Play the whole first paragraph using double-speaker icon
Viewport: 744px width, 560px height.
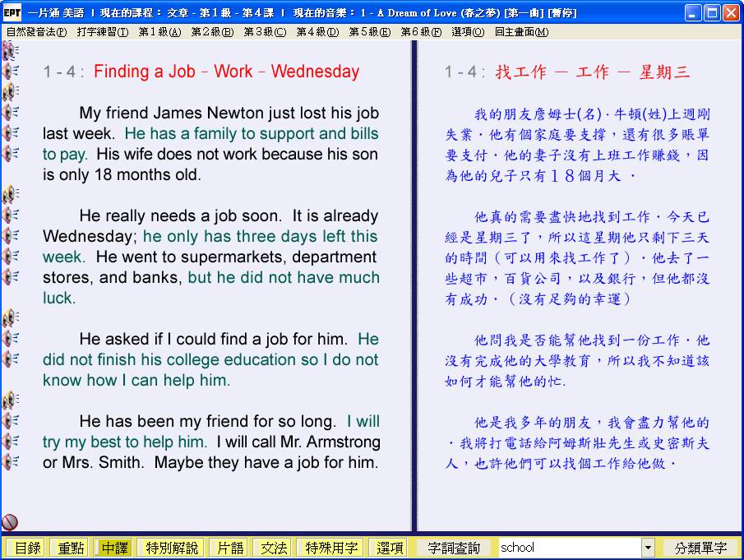[x=11, y=91]
